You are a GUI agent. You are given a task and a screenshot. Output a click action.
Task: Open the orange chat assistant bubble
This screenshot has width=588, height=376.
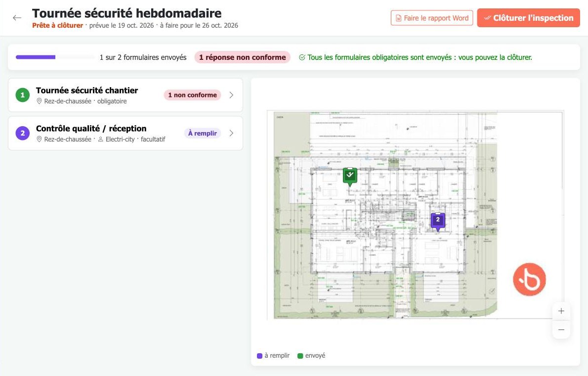[x=529, y=280]
